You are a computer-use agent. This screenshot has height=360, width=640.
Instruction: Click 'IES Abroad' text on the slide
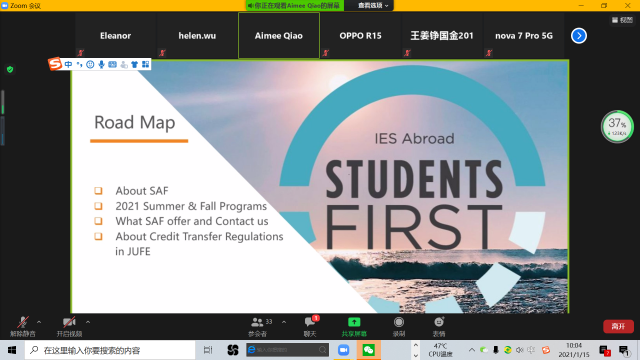(414, 138)
